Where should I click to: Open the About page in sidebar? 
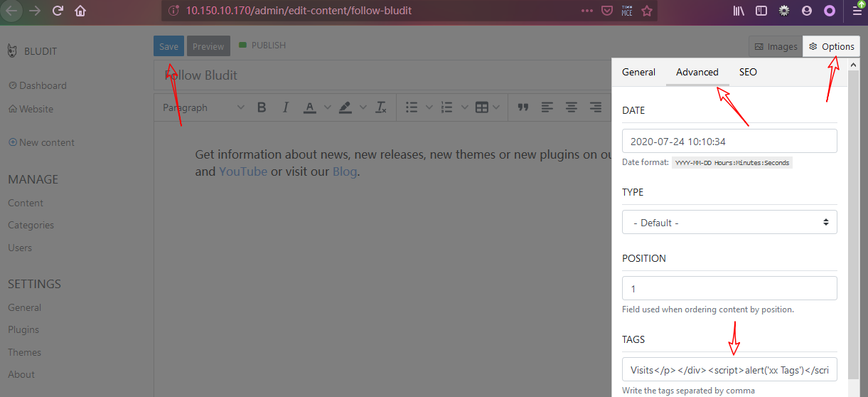coord(21,374)
